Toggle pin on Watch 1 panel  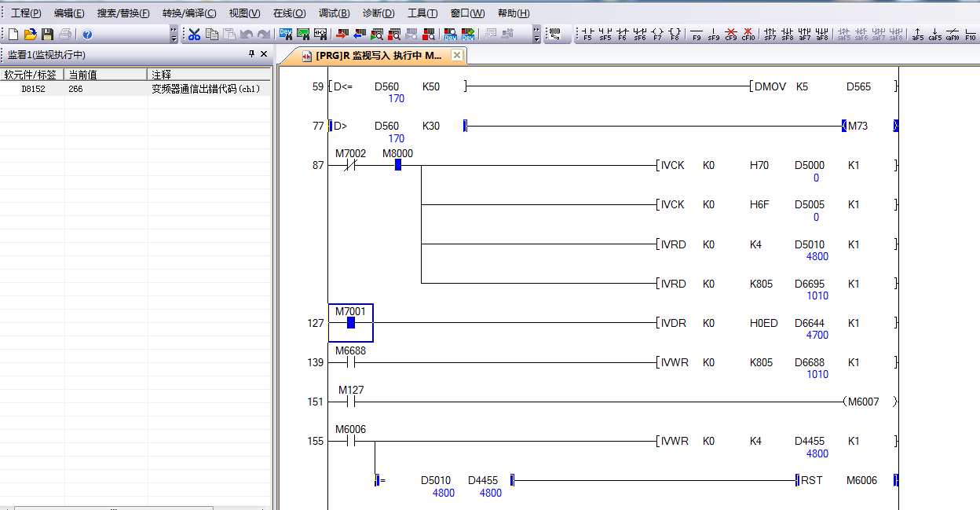(x=251, y=54)
